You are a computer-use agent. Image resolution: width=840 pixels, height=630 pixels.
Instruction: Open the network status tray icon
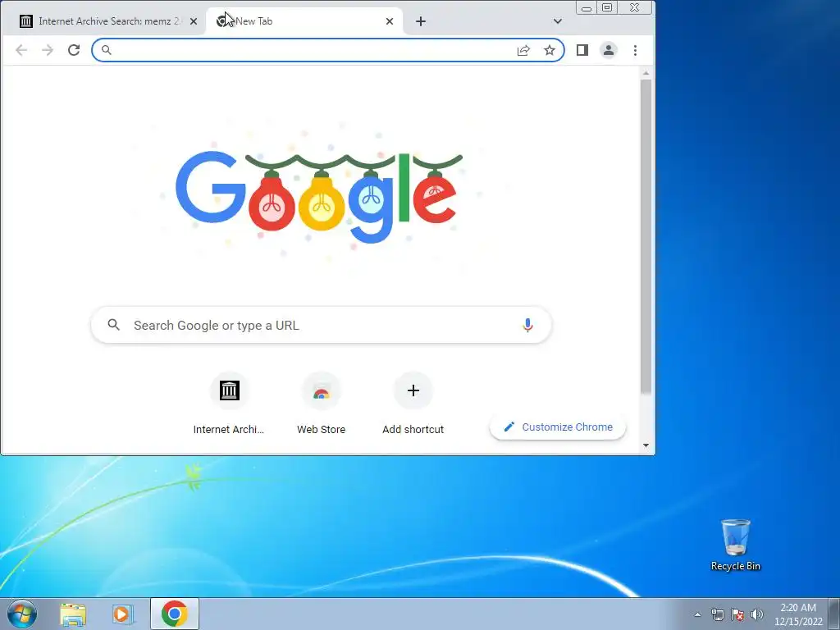(x=717, y=614)
